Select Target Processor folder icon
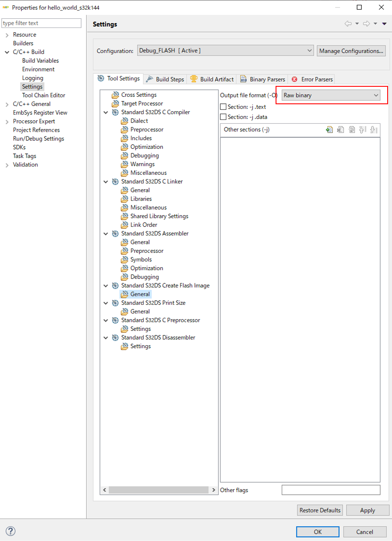 point(116,104)
